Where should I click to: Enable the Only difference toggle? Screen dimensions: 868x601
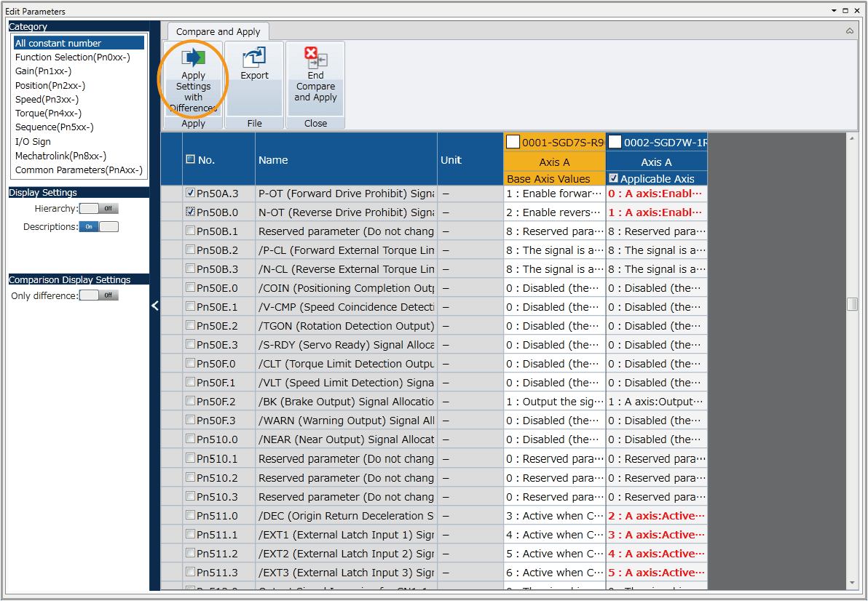(x=98, y=295)
